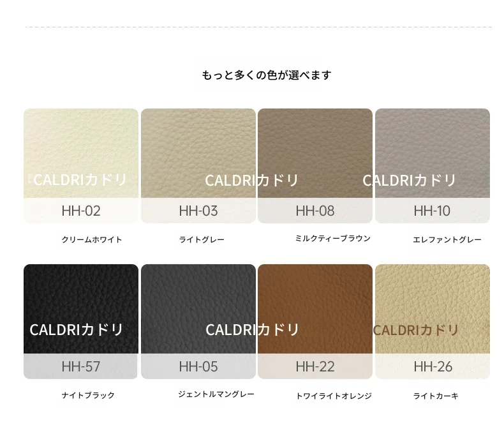Image resolution: width=504 pixels, height=441 pixels.
Task: Pick the HH-10 elephant grey swatch
Action: (x=433, y=166)
